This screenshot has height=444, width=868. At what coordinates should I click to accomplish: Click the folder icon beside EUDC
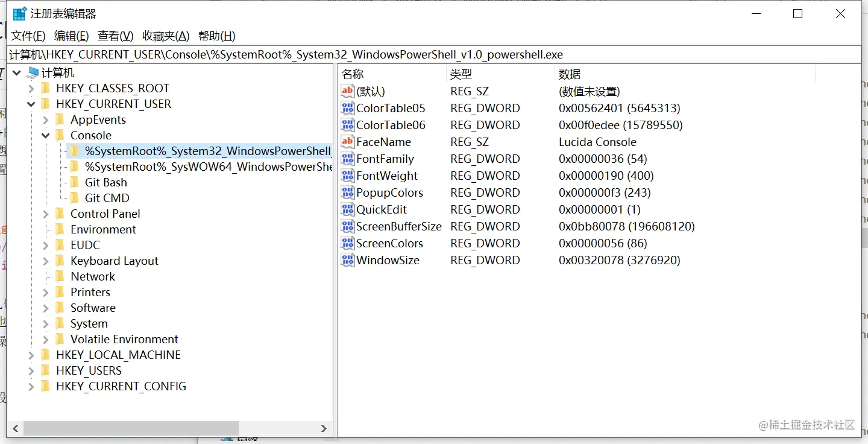pos(59,246)
